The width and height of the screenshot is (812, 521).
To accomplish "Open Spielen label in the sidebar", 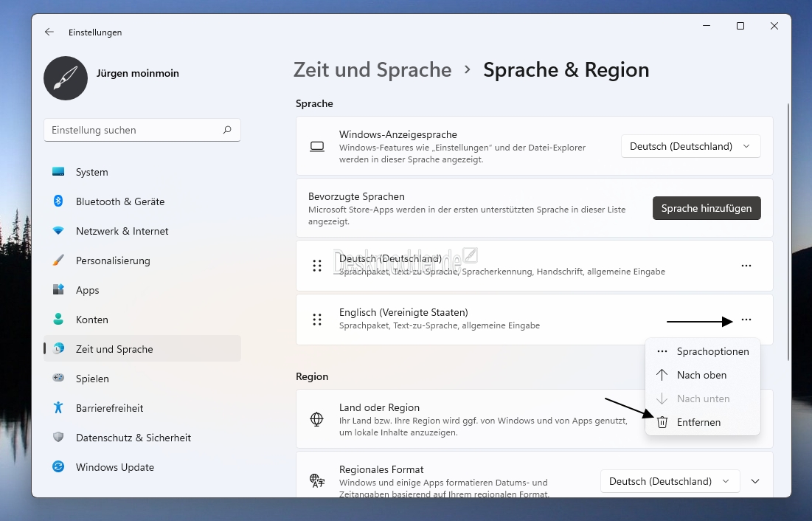I will [x=92, y=379].
